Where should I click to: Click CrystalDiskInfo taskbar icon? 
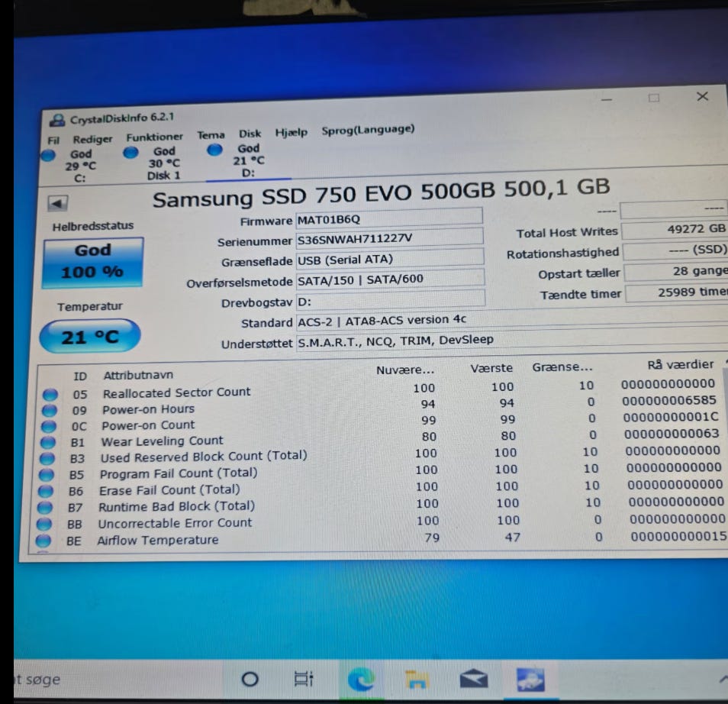[530, 680]
